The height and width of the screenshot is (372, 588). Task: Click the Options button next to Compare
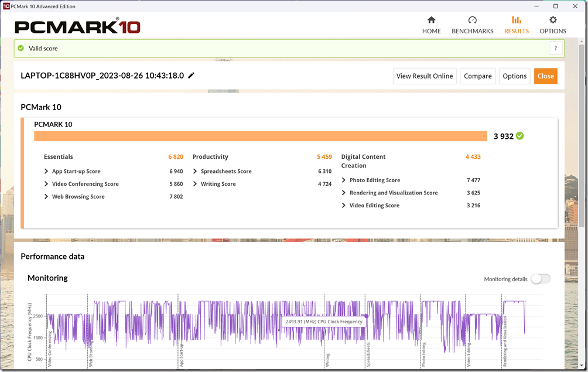514,76
